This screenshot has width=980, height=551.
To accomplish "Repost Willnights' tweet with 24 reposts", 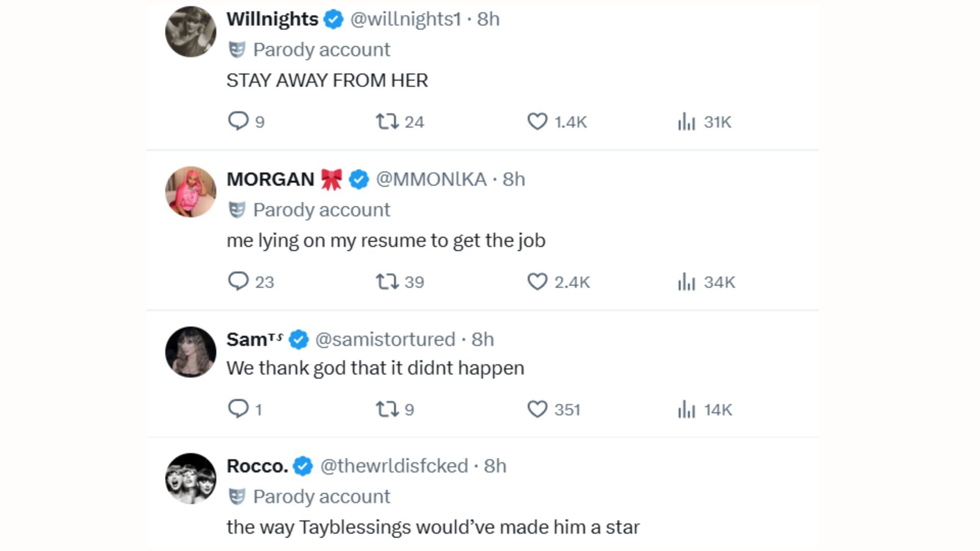I will tap(387, 121).
